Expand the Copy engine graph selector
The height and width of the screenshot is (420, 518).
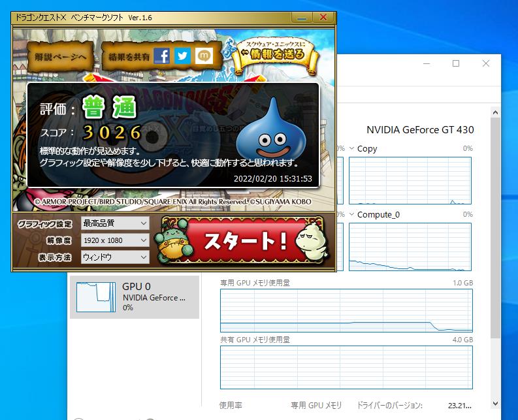(x=351, y=148)
